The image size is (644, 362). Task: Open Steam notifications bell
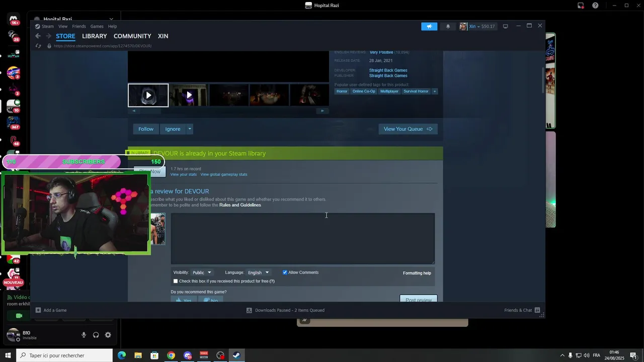click(x=448, y=26)
